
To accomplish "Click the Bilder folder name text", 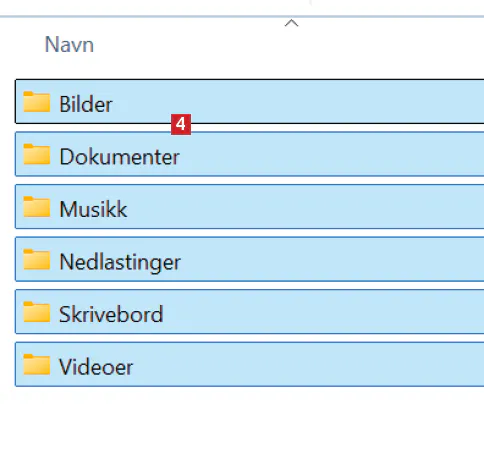I will 86,104.
